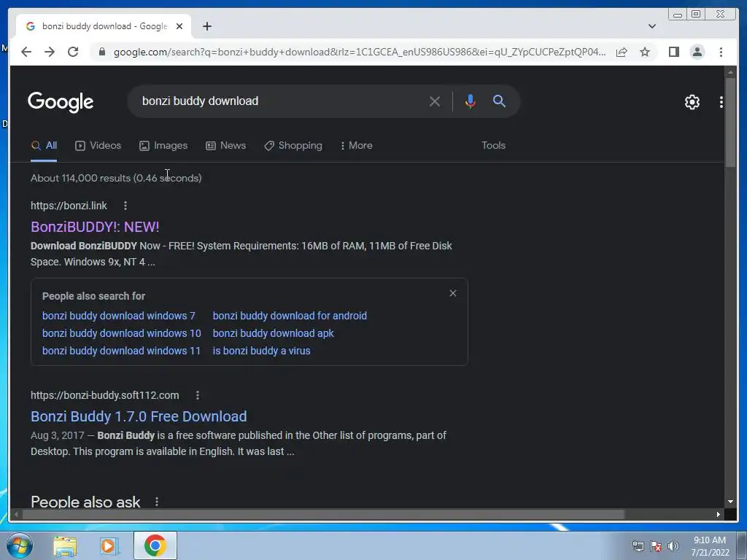The image size is (747, 560).
Task: Select the All results tab
Action: (44, 146)
